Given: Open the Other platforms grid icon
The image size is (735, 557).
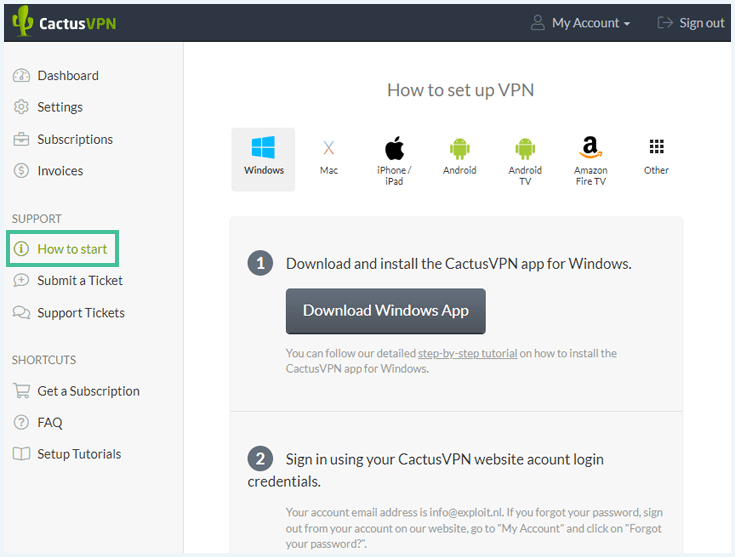Looking at the screenshot, I should [656, 147].
